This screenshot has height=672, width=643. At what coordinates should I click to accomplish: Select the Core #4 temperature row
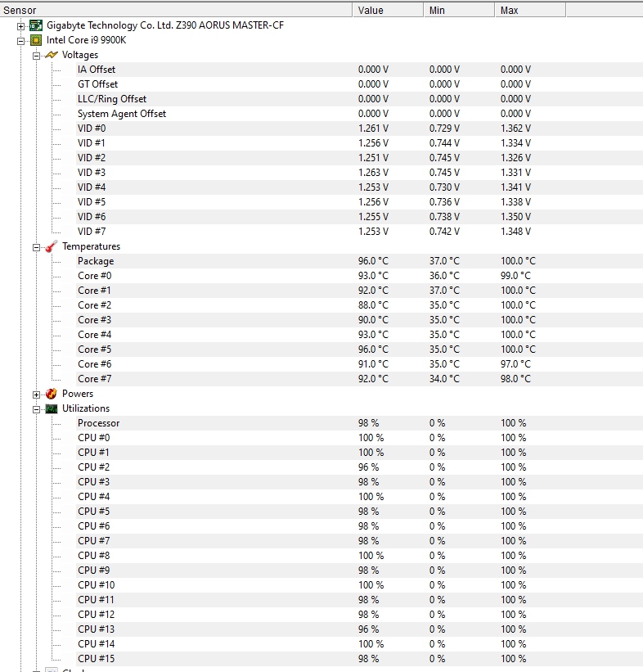(x=359, y=334)
